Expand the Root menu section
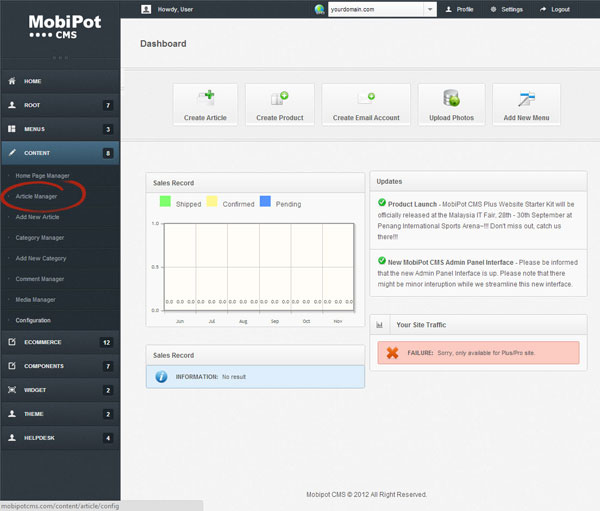Image resolution: width=600 pixels, height=511 pixels. [x=60, y=105]
